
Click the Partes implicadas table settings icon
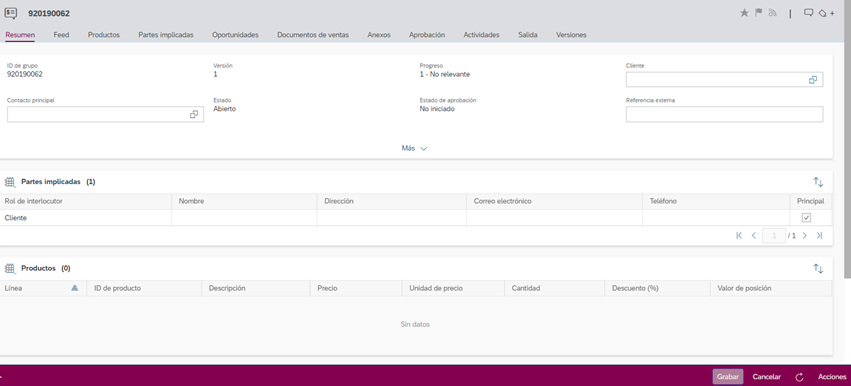[10, 182]
